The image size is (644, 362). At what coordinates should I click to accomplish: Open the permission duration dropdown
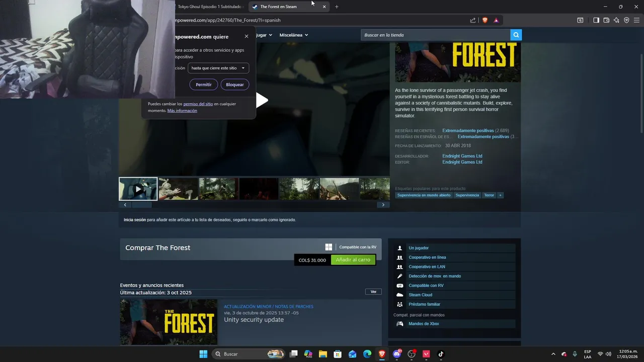click(x=218, y=68)
